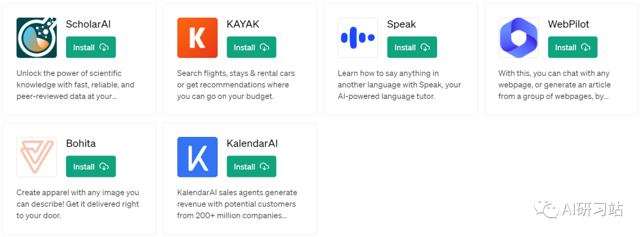Install the Speak plugin

tap(412, 47)
